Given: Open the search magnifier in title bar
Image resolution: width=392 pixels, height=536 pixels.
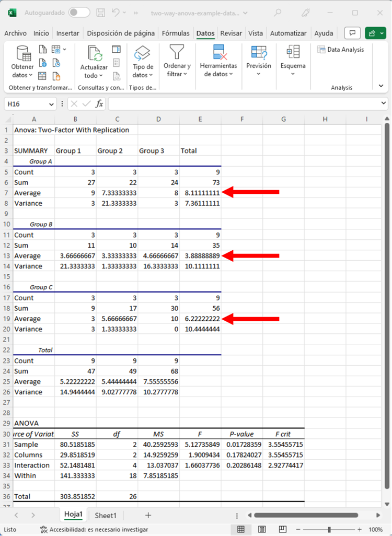Looking at the screenshot, I should click(x=278, y=12).
